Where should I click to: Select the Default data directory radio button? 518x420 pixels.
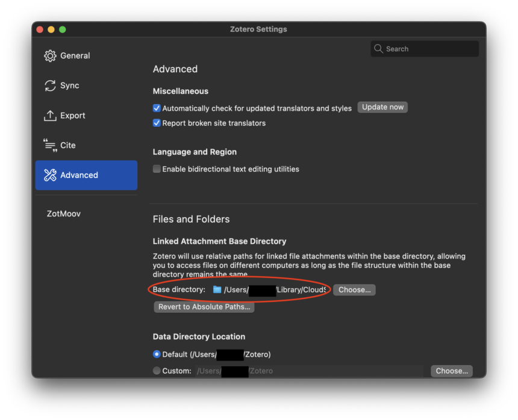tap(157, 354)
